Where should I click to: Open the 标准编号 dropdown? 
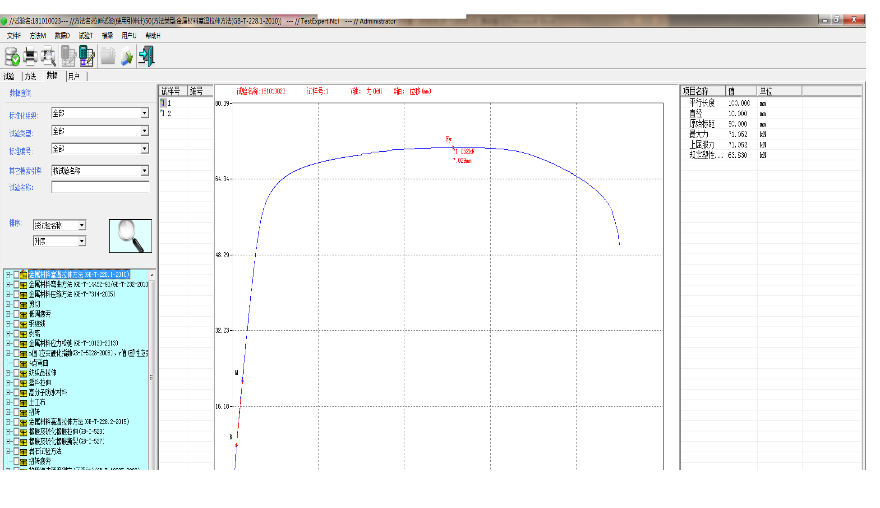pos(100,149)
